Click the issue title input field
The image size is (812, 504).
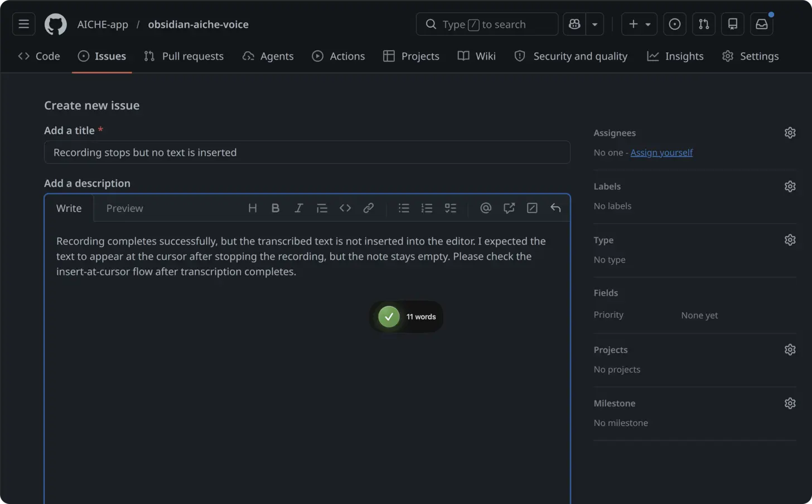307,152
